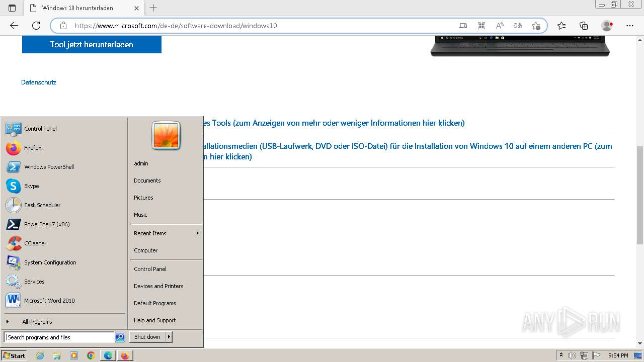
Task: Open the Favorites list in Edge
Action: (x=561, y=26)
